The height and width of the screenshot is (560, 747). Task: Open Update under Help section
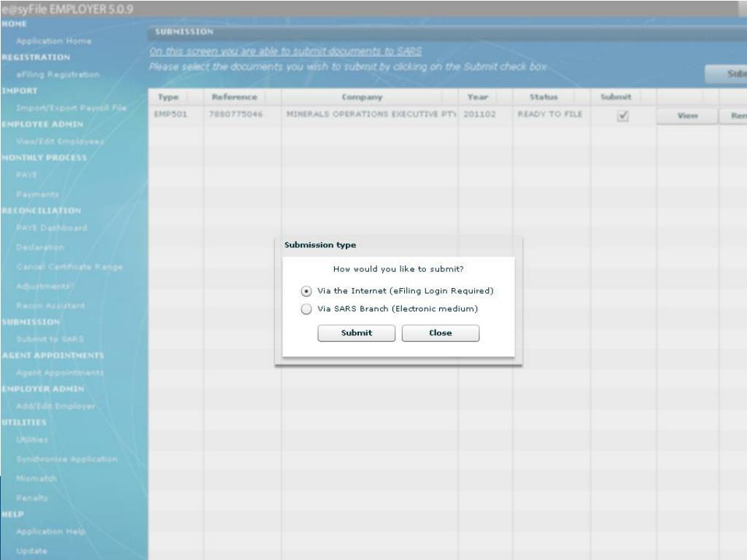pyautogui.click(x=31, y=551)
